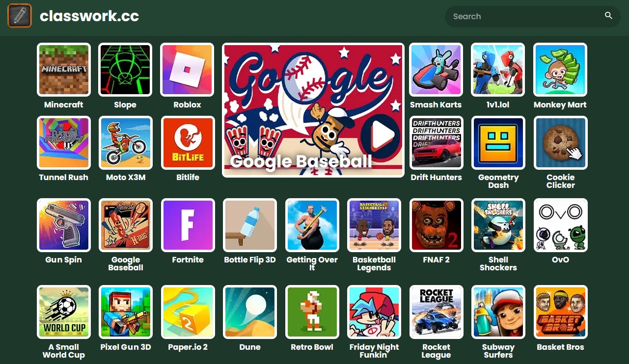Click the Dune caption text
Screen dimensions: 629x364
249,347
